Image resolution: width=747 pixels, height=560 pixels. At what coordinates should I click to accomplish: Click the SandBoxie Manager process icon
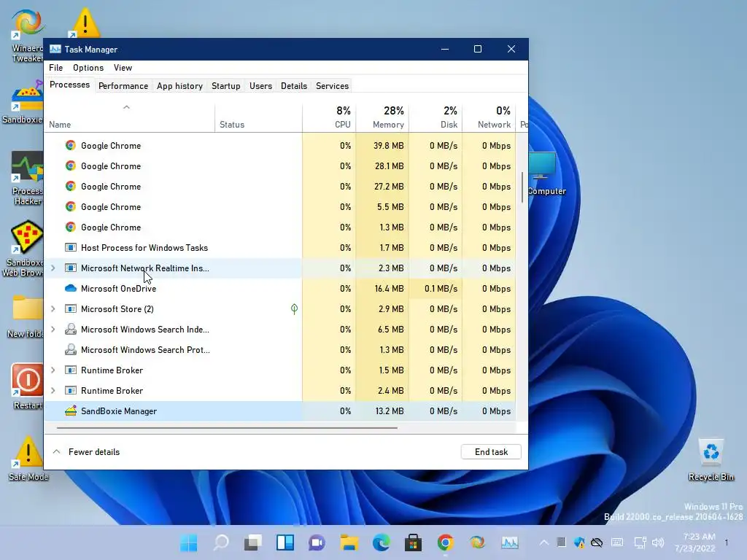71,411
